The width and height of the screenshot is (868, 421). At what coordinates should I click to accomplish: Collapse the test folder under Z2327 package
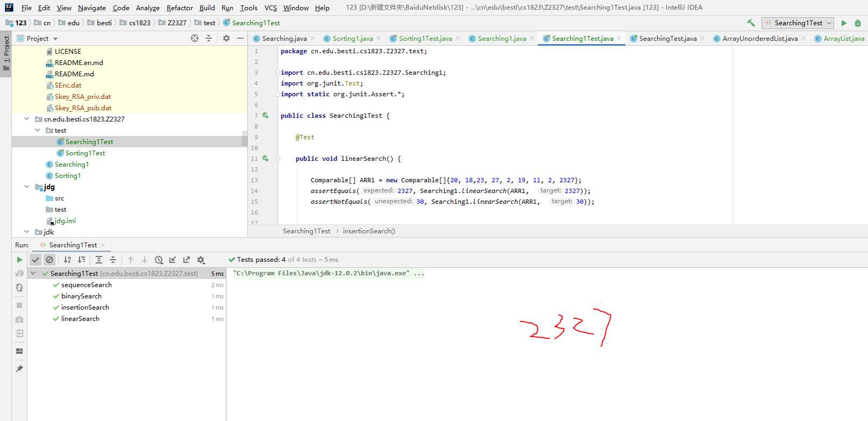pyautogui.click(x=37, y=130)
